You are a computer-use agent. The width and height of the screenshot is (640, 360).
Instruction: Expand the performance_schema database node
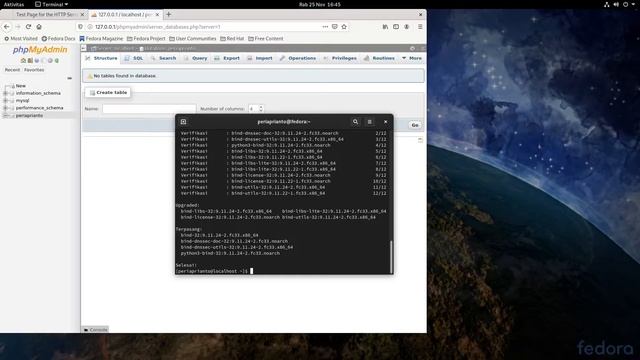pyautogui.click(x=5, y=108)
